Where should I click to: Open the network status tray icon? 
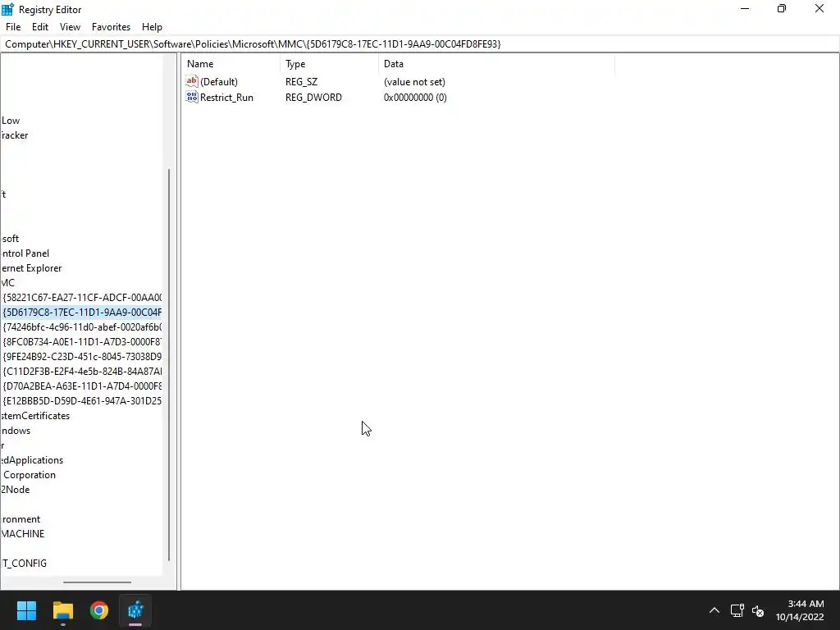737,610
